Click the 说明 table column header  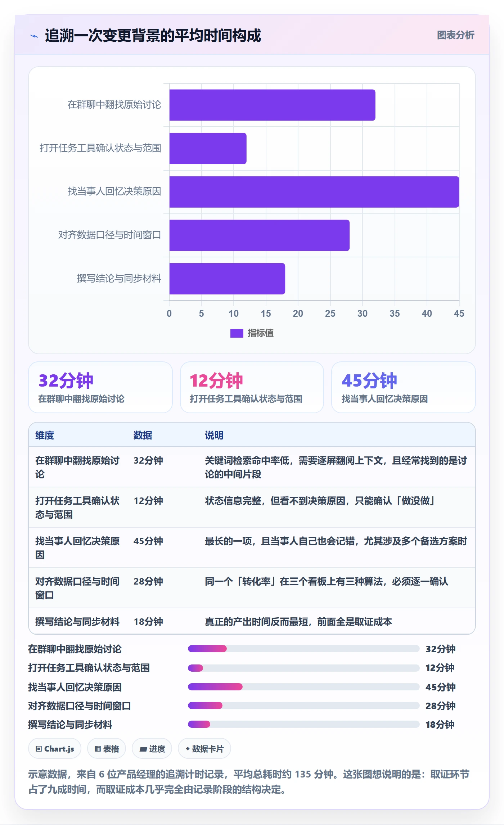214,435
